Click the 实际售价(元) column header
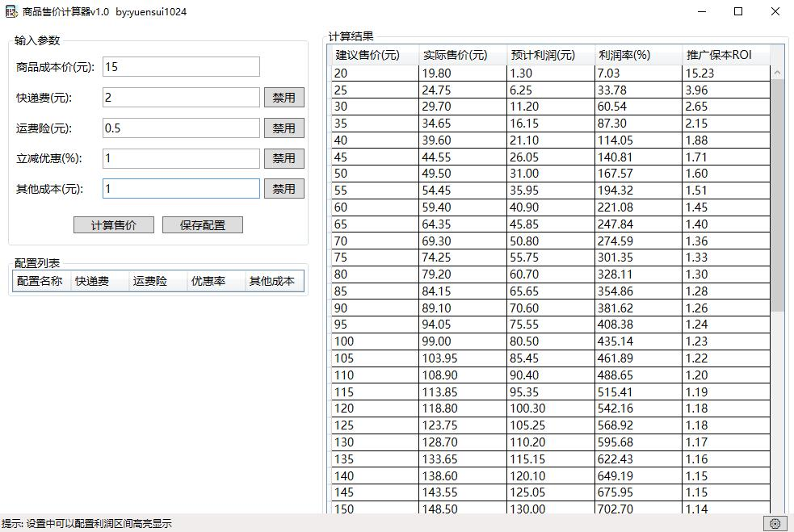Screen dimensions: 794x532 point(463,55)
